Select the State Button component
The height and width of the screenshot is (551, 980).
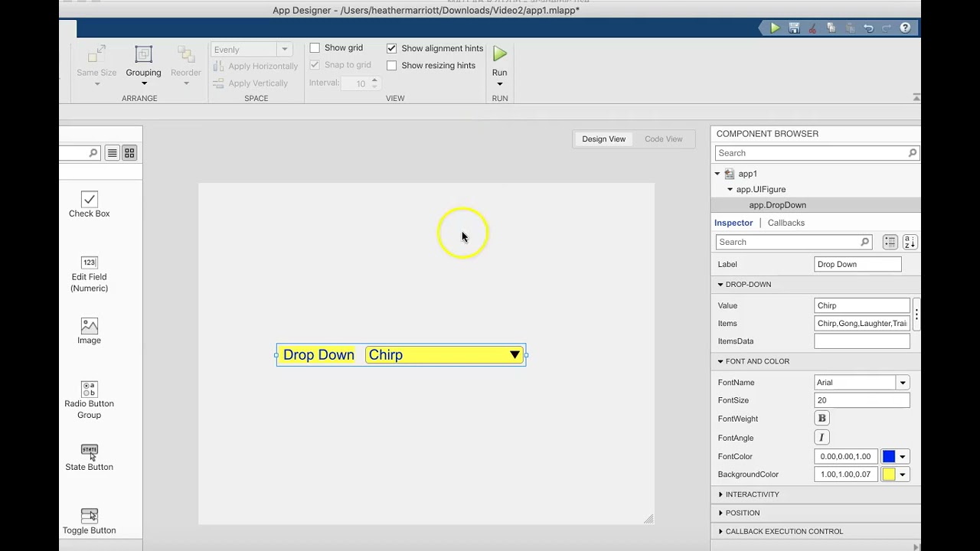tap(89, 458)
